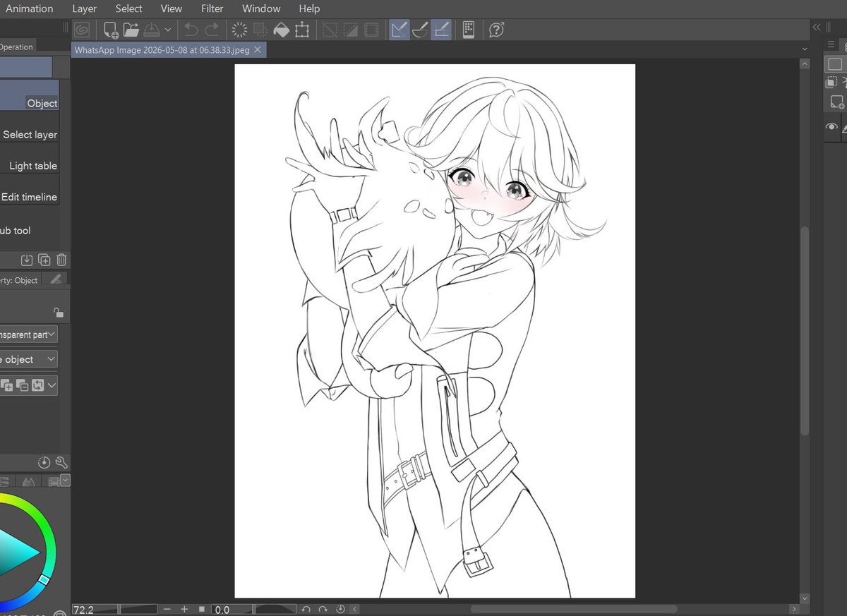Click the Scale/Rotate transform icon

coord(302,30)
